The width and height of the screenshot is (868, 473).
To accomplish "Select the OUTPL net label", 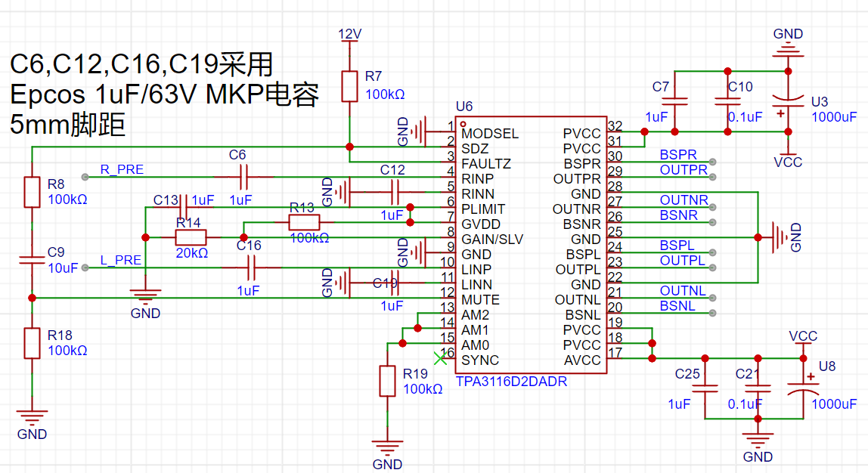I will pos(682,260).
